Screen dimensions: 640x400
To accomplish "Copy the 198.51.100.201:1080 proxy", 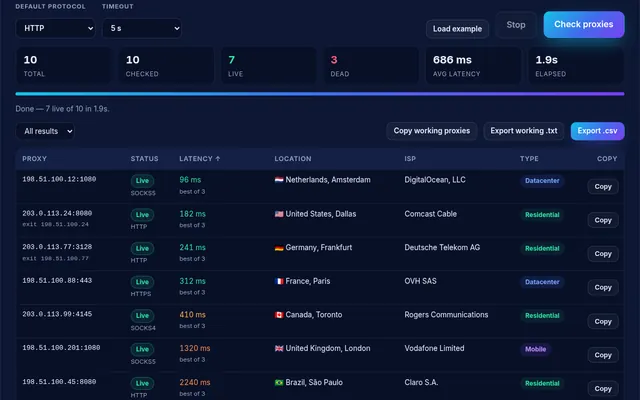I will tap(603, 355).
